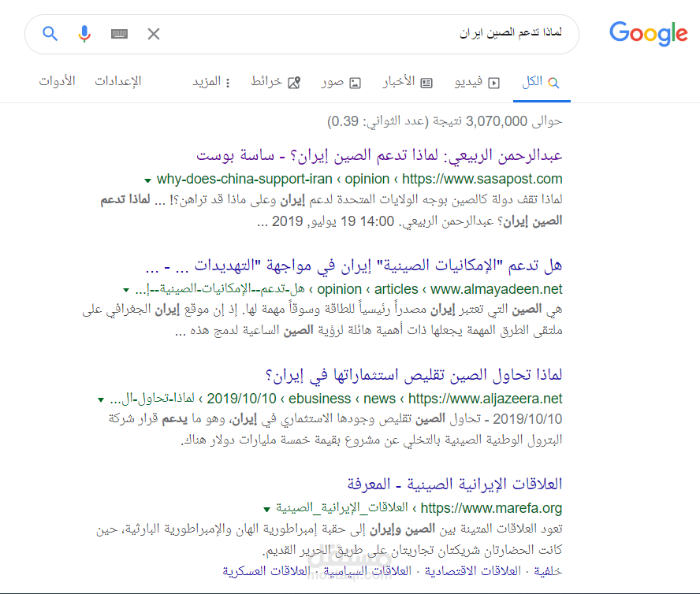Open the on-screen keyboard input tool
The width and height of the screenshot is (700, 594).
pos(119,34)
